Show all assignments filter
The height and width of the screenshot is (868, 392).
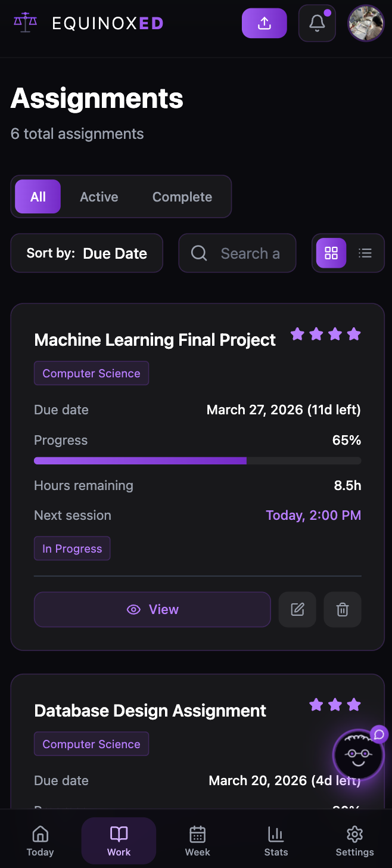point(38,197)
